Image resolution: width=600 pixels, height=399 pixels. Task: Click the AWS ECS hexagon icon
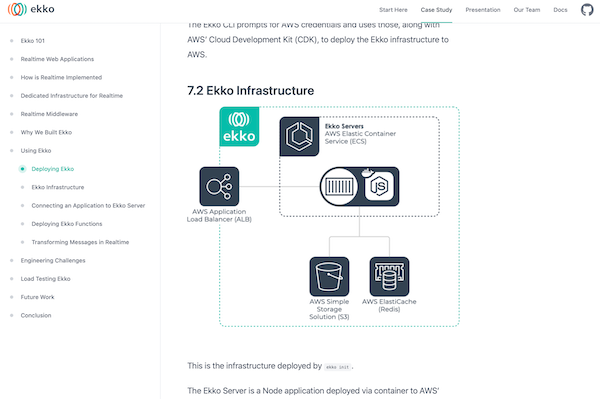click(x=299, y=136)
